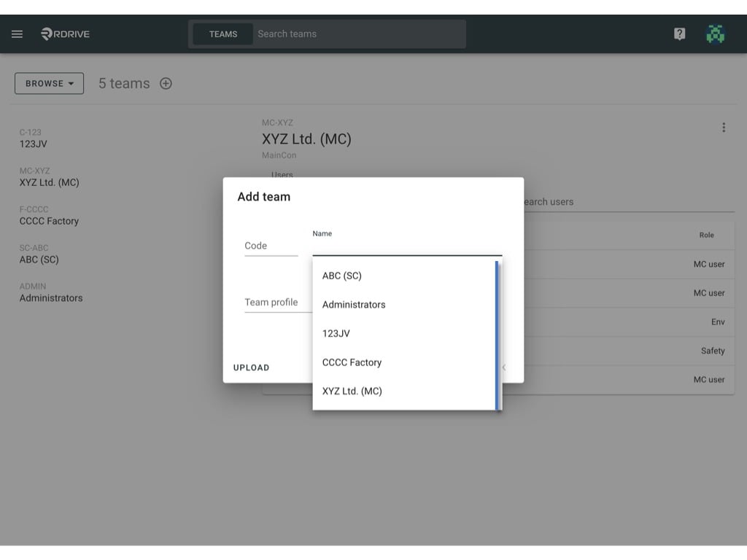Select the TEAMS search scope button
Viewport: 747px width, 560px height.
(x=223, y=34)
